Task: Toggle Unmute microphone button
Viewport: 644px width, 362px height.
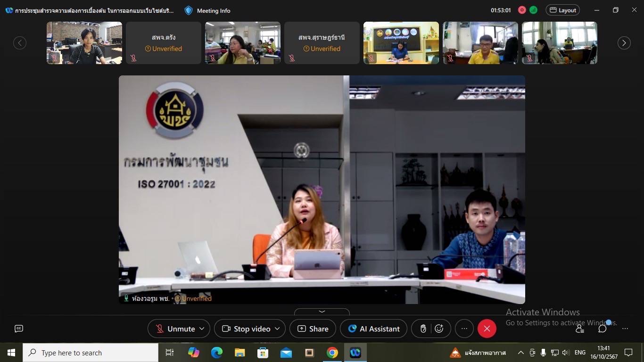Action: (175, 329)
